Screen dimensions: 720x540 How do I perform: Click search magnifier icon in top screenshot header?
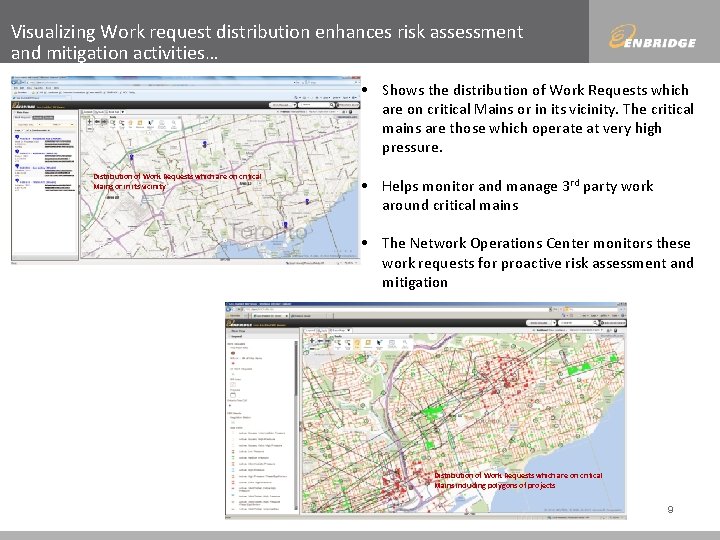tap(332, 105)
